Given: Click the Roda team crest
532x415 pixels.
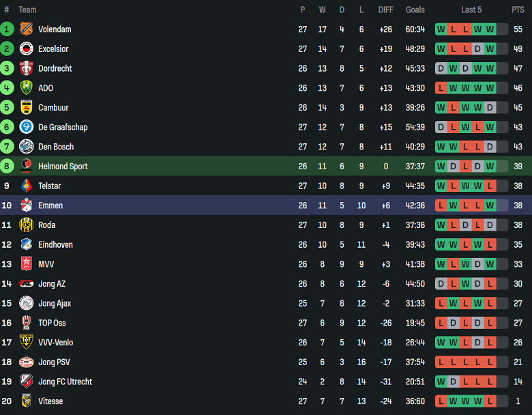Looking at the screenshot, I should pyautogui.click(x=26, y=225).
